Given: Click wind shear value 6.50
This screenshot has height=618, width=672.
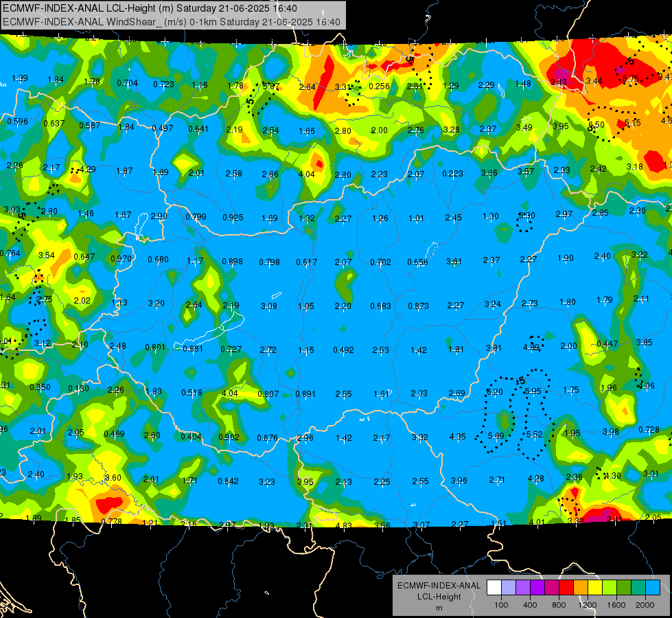Looking at the screenshot, I should pos(596,125).
